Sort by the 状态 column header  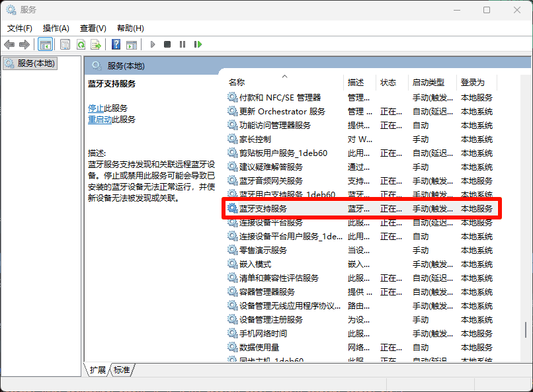[x=392, y=82]
